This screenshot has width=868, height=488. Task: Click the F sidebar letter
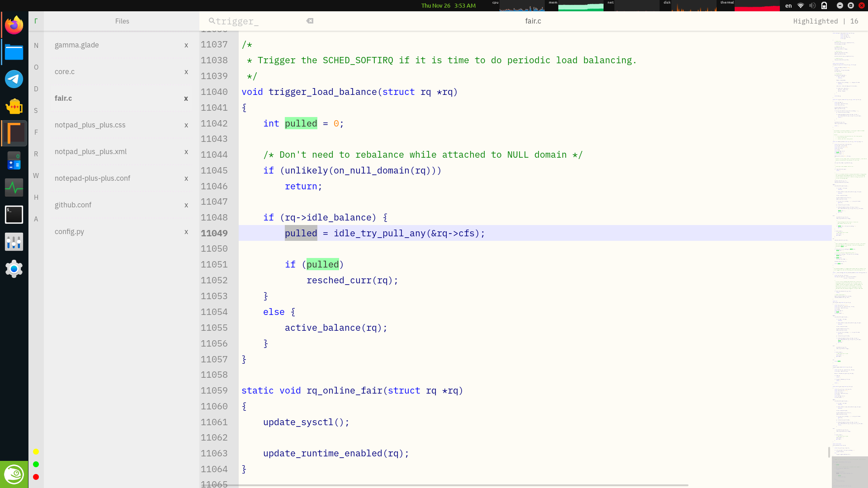[x=36, y=132]
